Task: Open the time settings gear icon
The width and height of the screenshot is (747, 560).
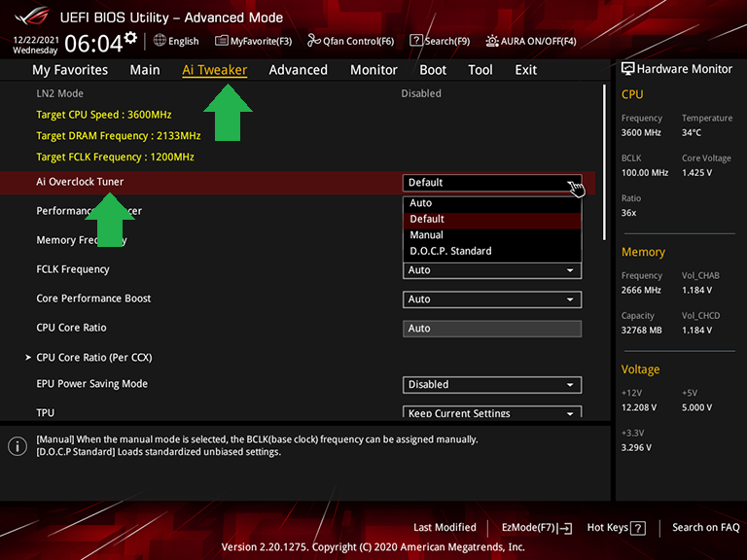Action: [130, 38]
